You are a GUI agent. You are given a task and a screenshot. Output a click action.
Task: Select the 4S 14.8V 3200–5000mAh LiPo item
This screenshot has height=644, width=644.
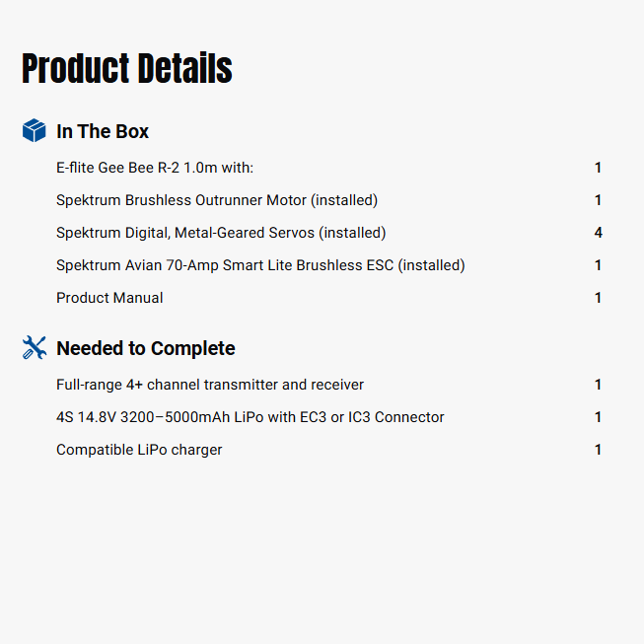click(250, 417)
